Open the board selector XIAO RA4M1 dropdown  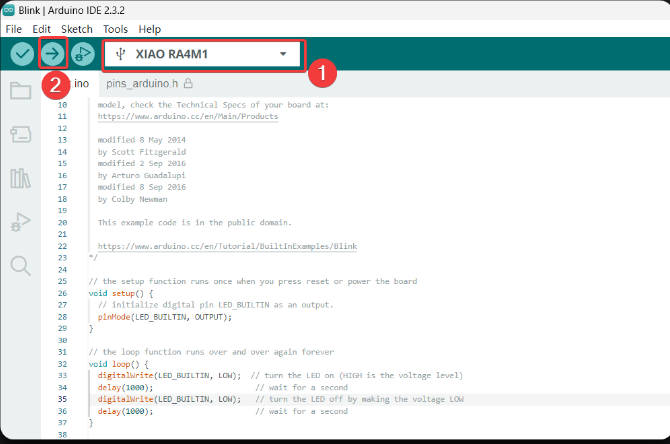pos(203,54)
